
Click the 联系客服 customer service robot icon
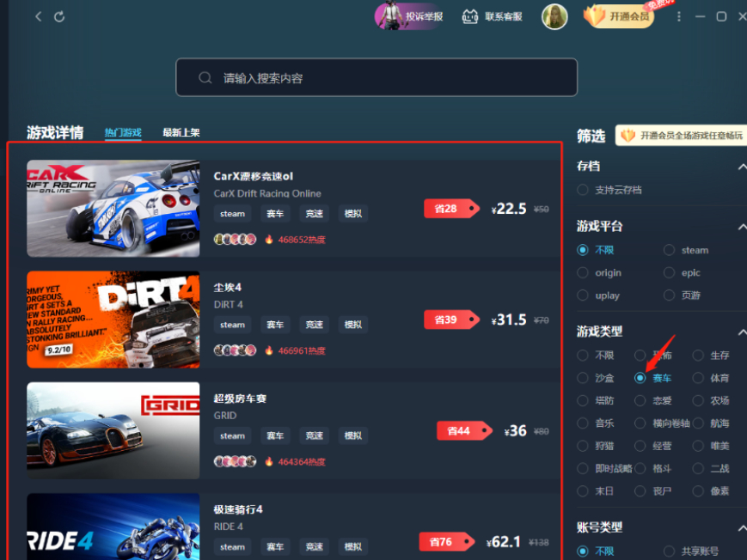coord(470,16)
